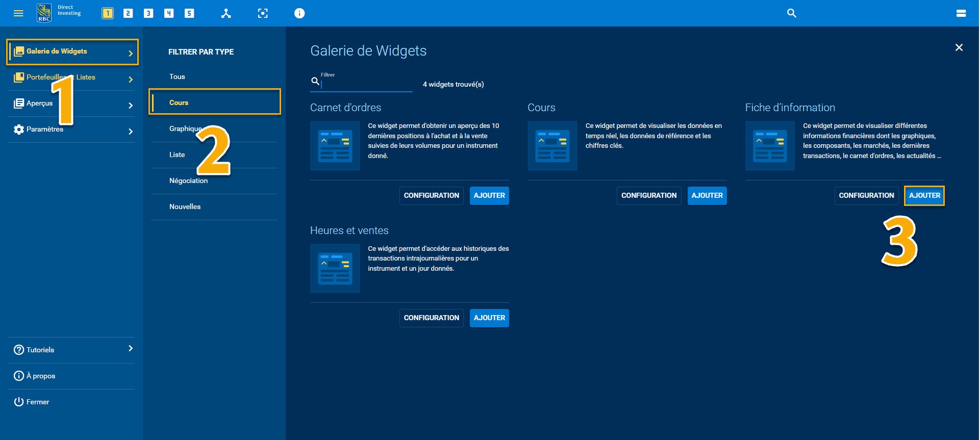The height and width of the screenshot is (440, 980).
Task: Click the RBC Direct Investing logo
Action: point(59,13)
